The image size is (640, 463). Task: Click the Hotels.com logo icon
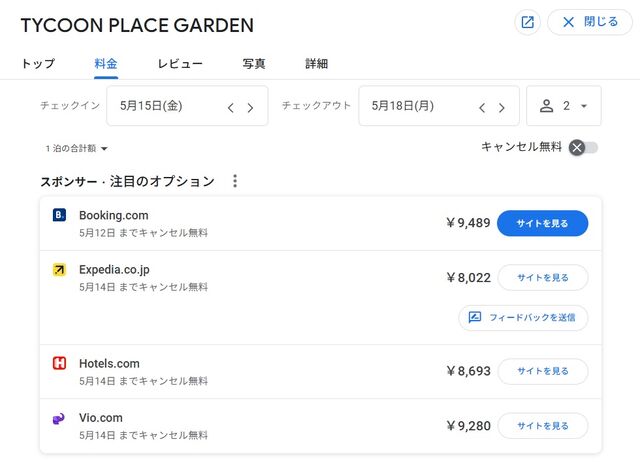coord(60,363)
